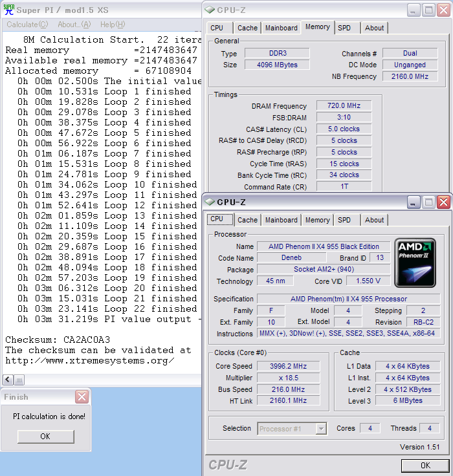
Task: Click the Super PI application icon
Action: click(x=9, y=10)
